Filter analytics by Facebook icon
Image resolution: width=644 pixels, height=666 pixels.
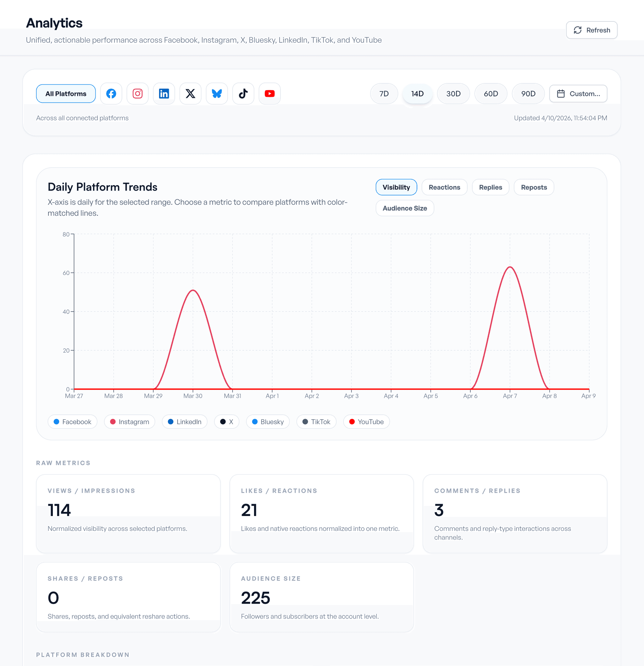[x=111, y=93]
